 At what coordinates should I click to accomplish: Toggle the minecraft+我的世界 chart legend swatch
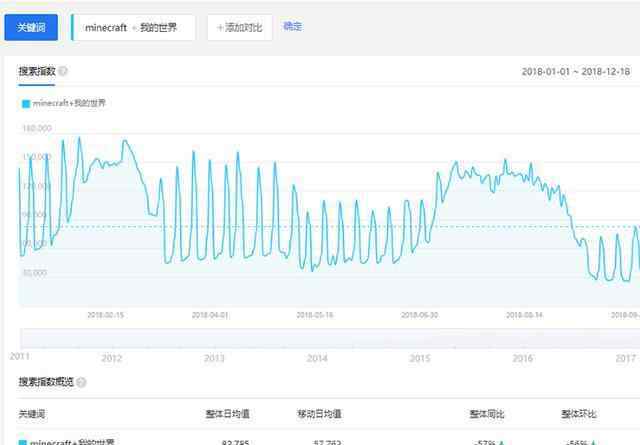[x=26, y=104]
